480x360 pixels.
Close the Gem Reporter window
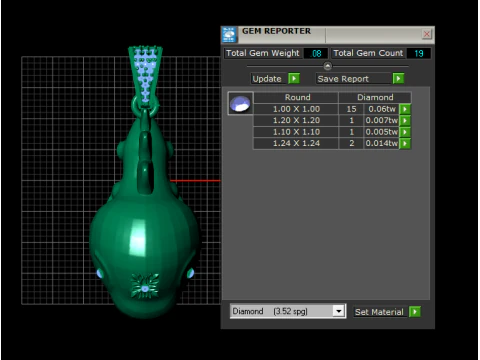tap(427, 34)
